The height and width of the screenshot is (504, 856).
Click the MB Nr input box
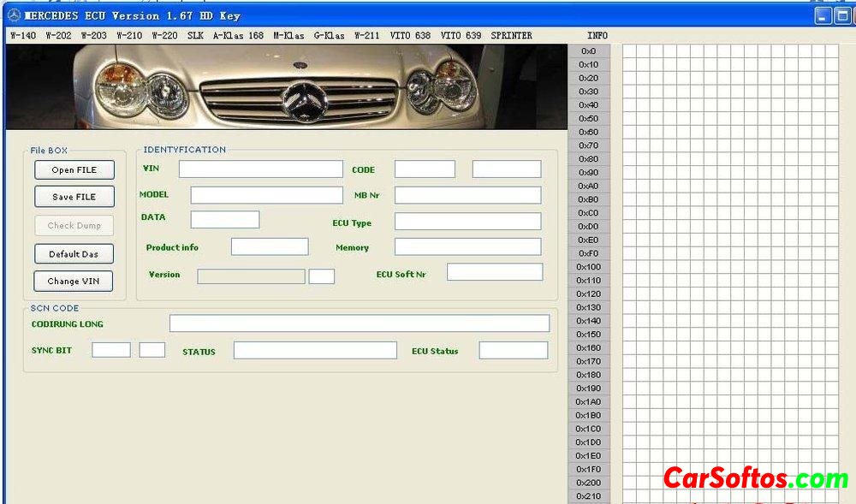467,195
